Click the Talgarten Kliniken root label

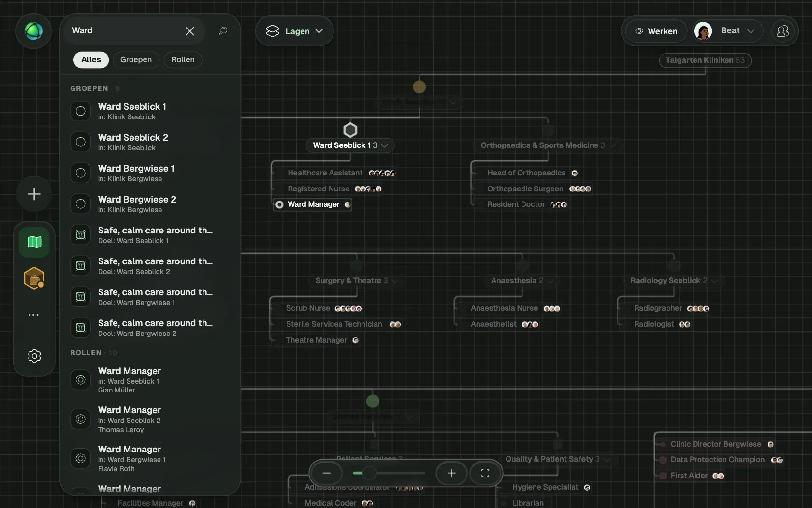coord(705,60)
